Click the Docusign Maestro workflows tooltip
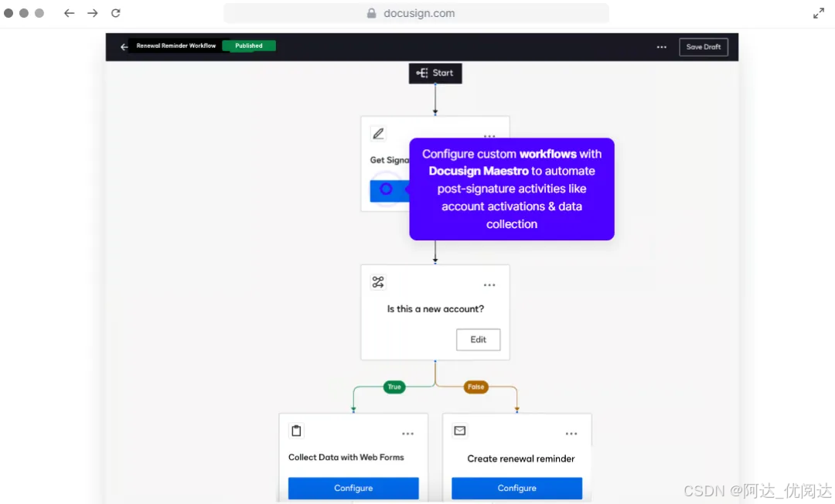 point(511,189)
